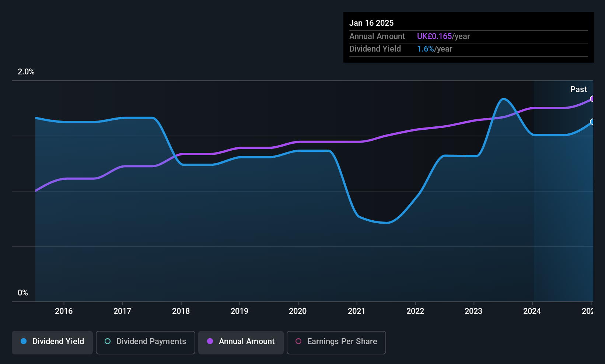Click the Jan 16 2025 tooltip date

(x=371, y=23)
